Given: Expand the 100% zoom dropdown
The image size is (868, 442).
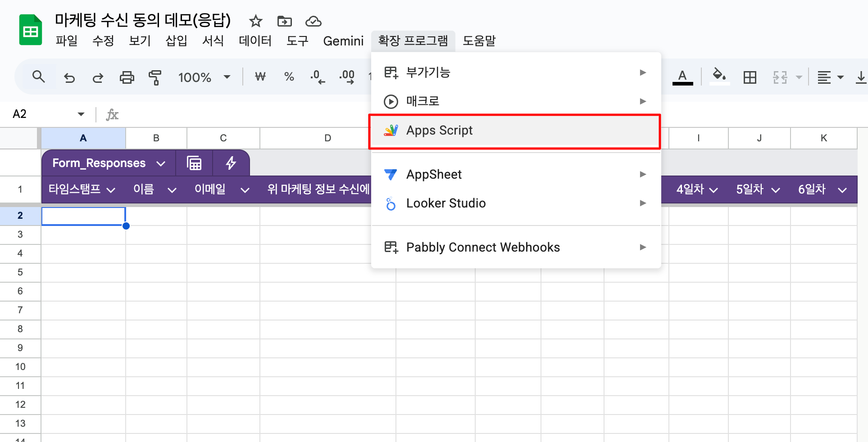Looking at the screenshot, I should pos(227,77).
